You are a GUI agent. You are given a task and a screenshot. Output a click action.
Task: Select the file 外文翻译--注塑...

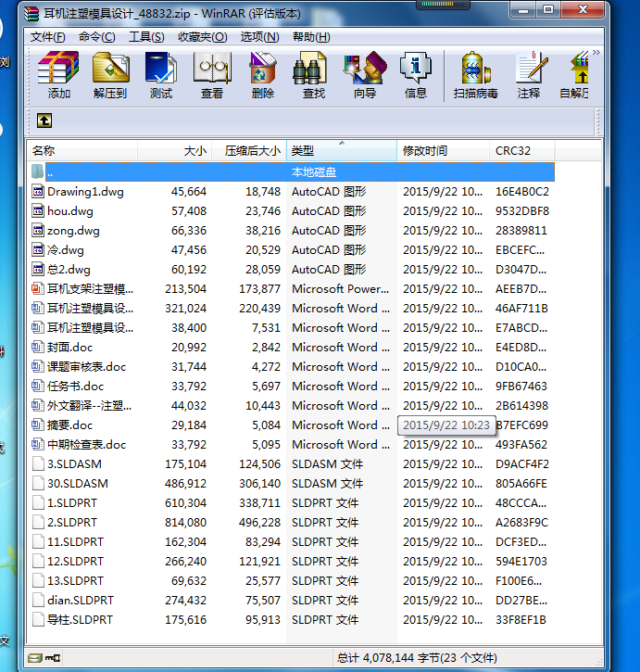(89, 406)
